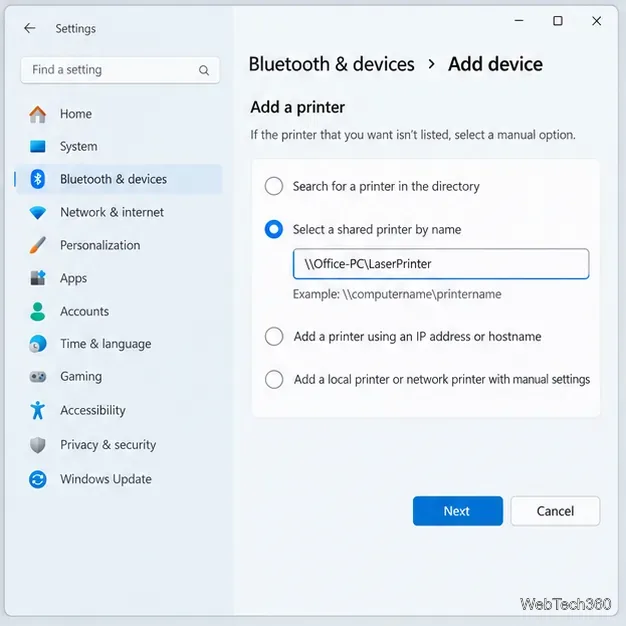Open Windows Update label
Image resolution: width=626 pixels, height=626 pixels.
point(106,479)
